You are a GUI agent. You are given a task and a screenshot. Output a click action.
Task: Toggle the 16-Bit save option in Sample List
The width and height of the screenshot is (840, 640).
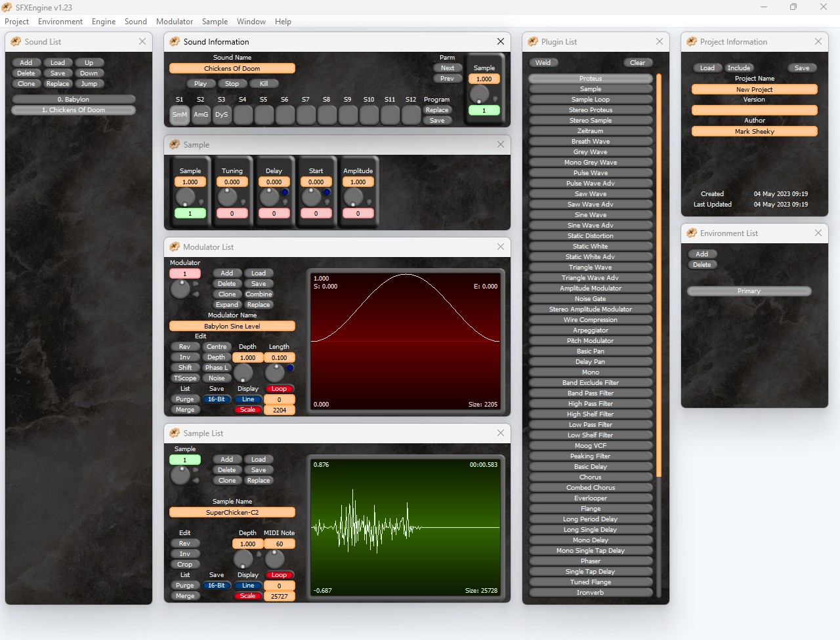217,586
